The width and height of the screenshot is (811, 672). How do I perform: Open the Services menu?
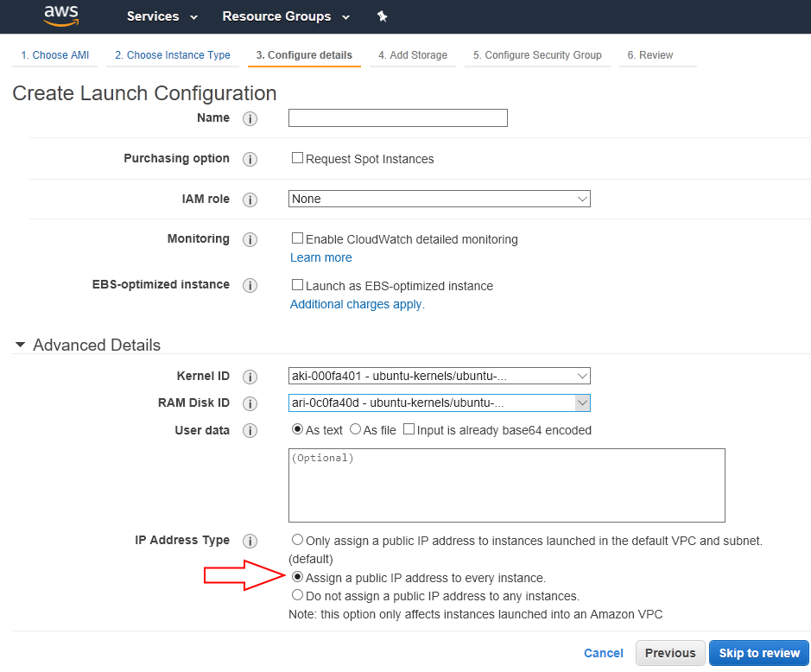162,16
